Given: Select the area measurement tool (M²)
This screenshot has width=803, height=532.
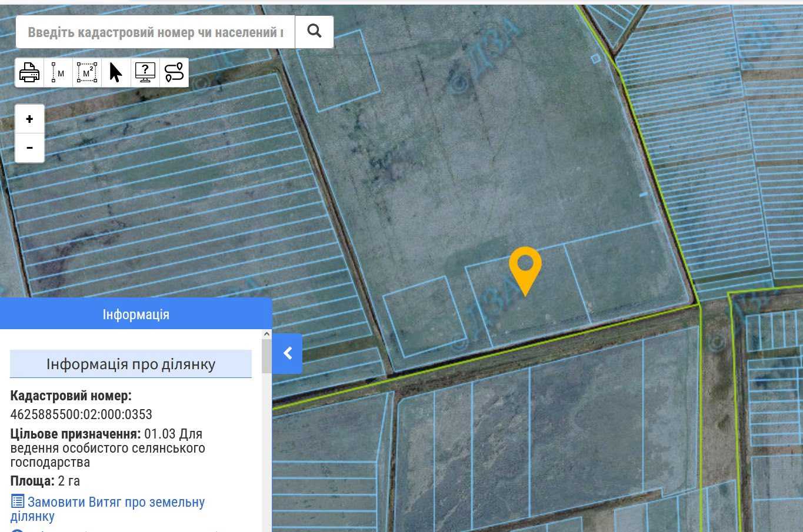Looking at the screenshot, I should [x=87, y=73].
